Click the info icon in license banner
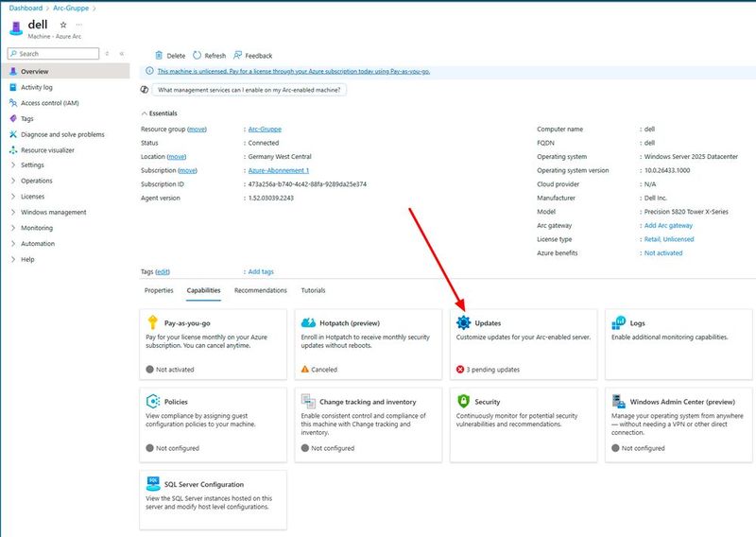Screen dimensions: 756x537 click(149, 71)
